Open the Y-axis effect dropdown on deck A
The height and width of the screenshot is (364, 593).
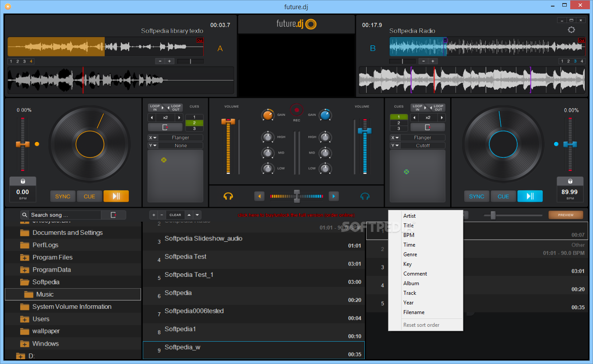(153, 145)
